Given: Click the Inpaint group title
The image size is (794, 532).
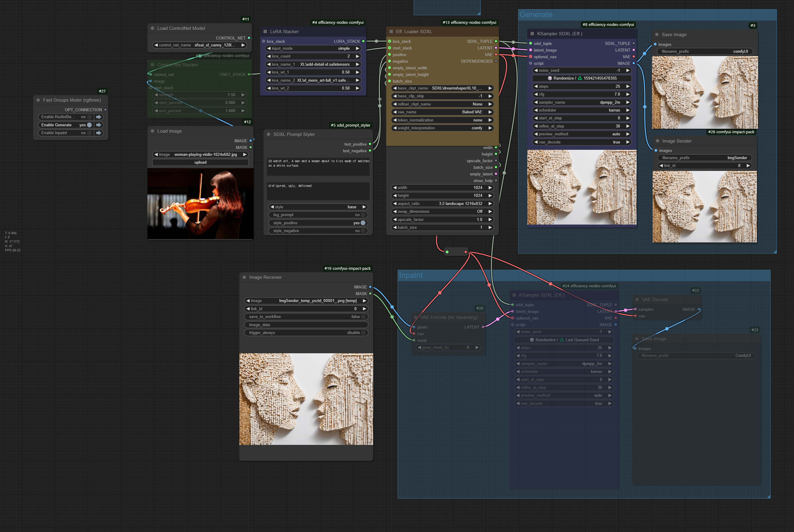Looking at the screenshot, I should [411, 275].
